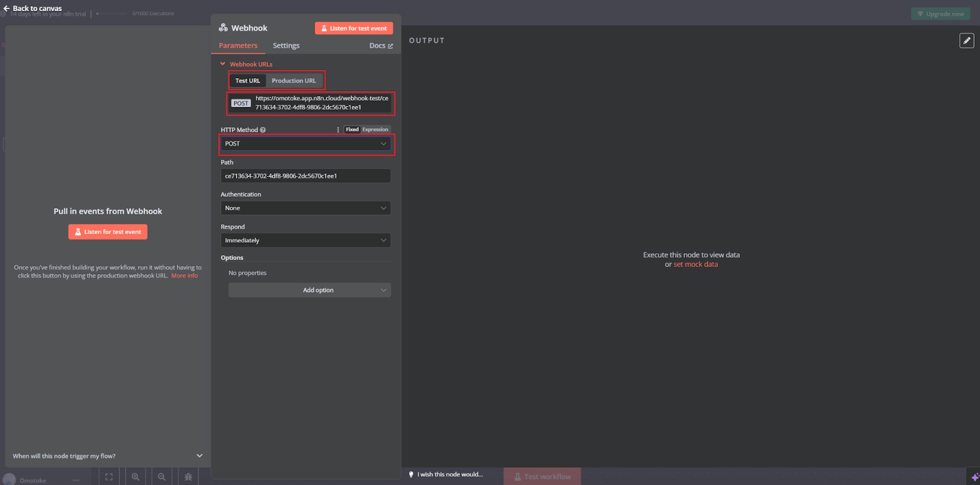
Task: Click into the Path input field
Action: (x=306, y=176)
